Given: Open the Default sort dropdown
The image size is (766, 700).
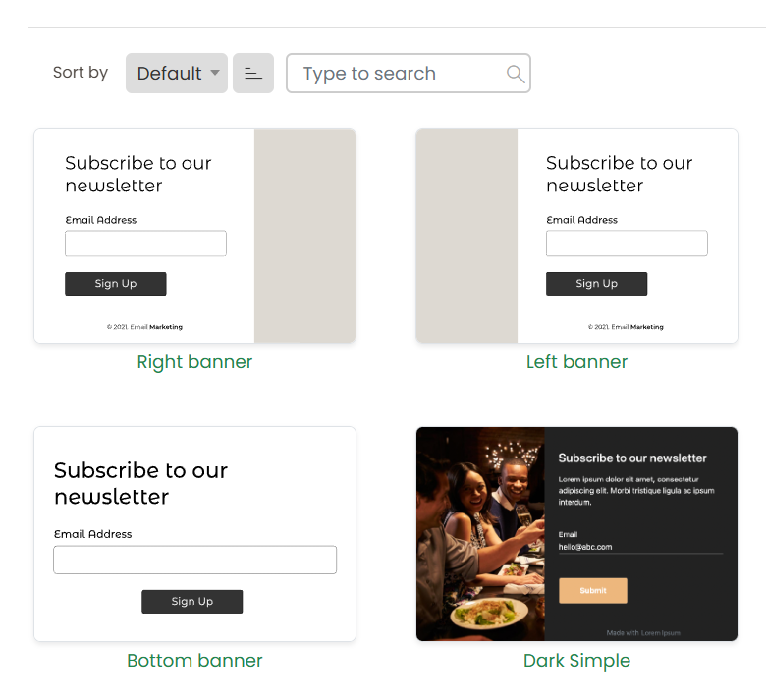Looking at the screenshot, I should [x=177, y=74].
